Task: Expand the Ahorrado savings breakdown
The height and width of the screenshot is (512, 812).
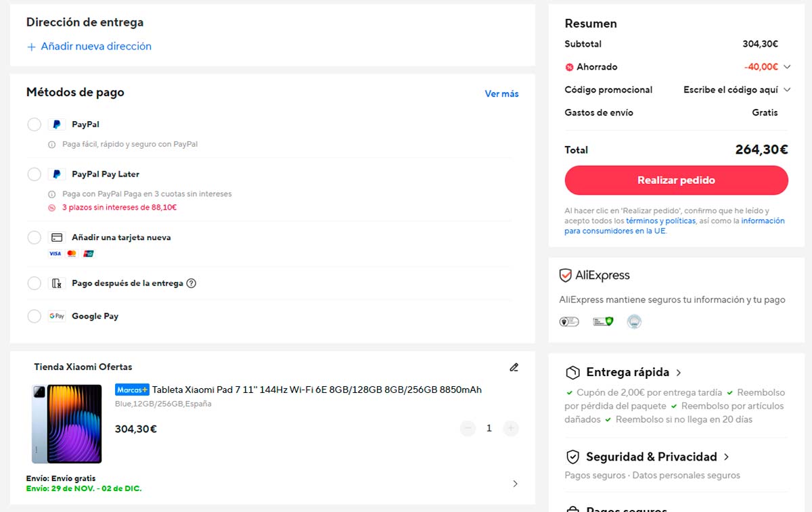Action: pyautogui.click(x=786, y=66)
